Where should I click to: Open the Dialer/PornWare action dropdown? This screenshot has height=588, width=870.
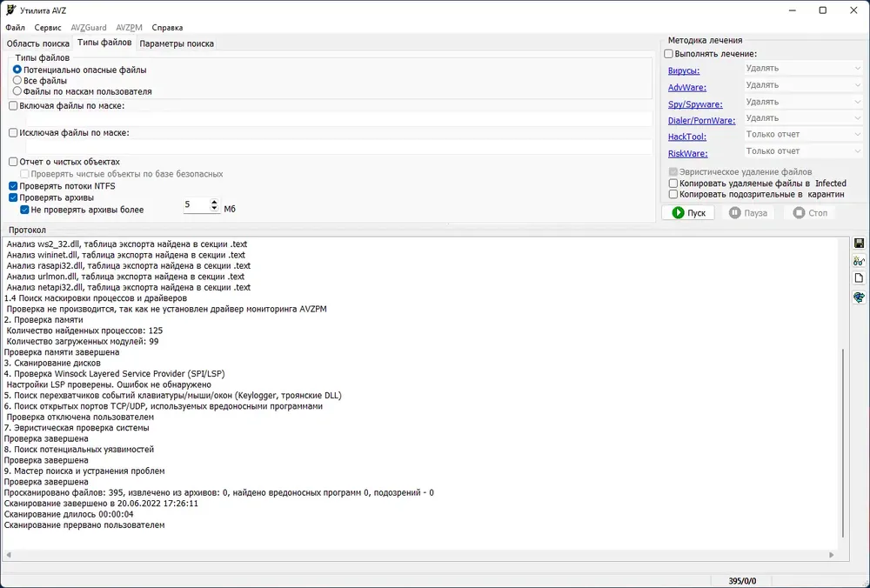pos(803,118)
